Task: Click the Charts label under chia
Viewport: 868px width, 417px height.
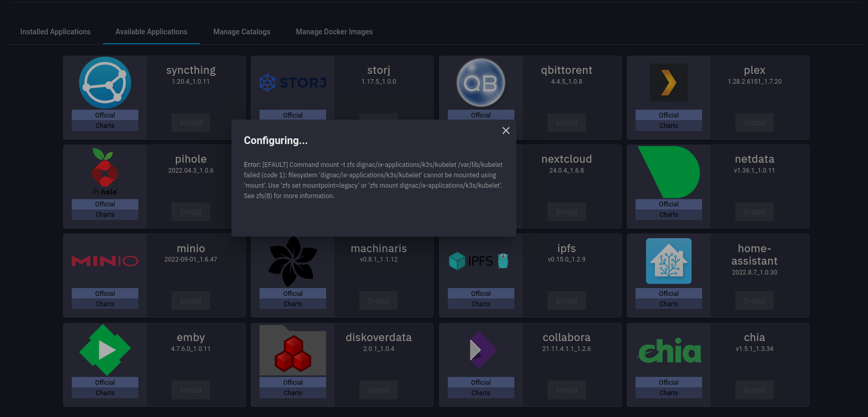Action: pyautogui.click(x=669, y=393)
